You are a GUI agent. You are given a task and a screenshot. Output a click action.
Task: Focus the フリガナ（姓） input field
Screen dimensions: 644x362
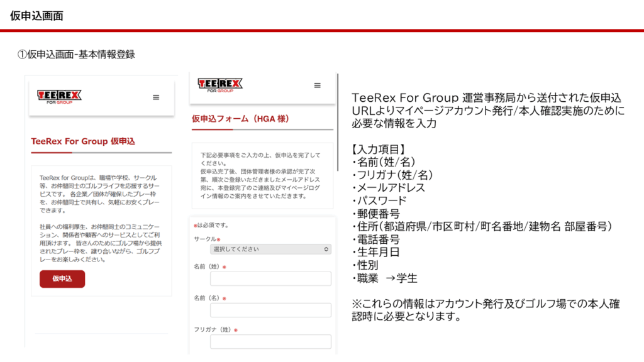(x=270, y=341)
